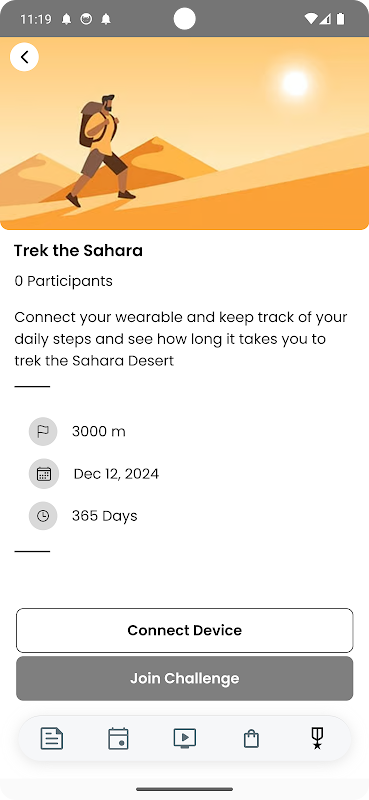Click the Join Challenge button
The width and height of the screenshot is (369, 800).
pyautogui.click(x=185, y=678)
